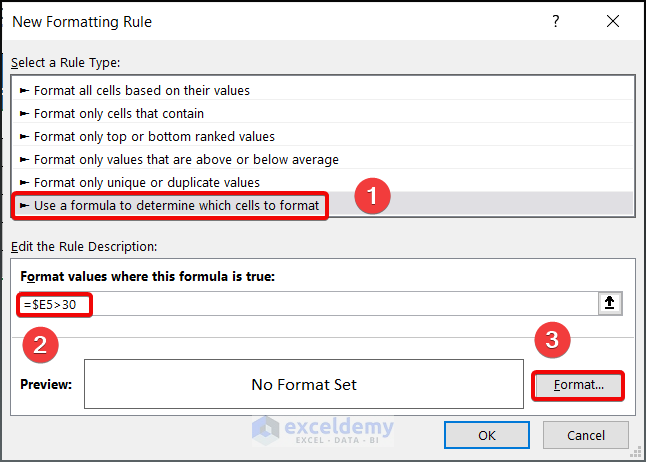The height and width of the screenshot is (462, 646).
Task: Select 'Format all cells based on their values'
Action: [141, 90]
